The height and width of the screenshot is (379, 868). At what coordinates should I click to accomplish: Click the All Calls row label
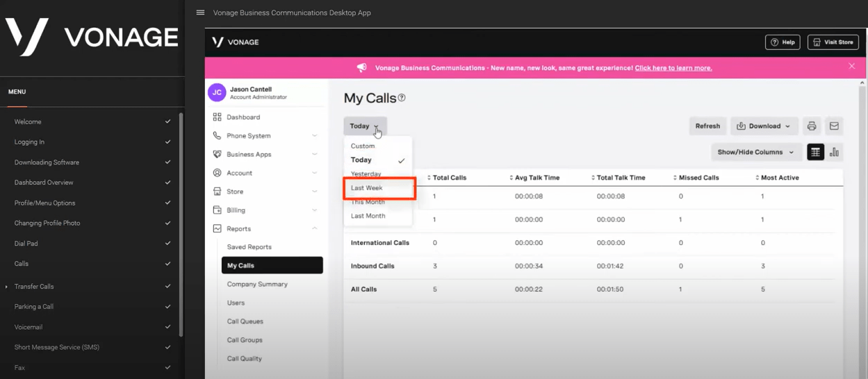pyautogui.click(x=364, y=289)
